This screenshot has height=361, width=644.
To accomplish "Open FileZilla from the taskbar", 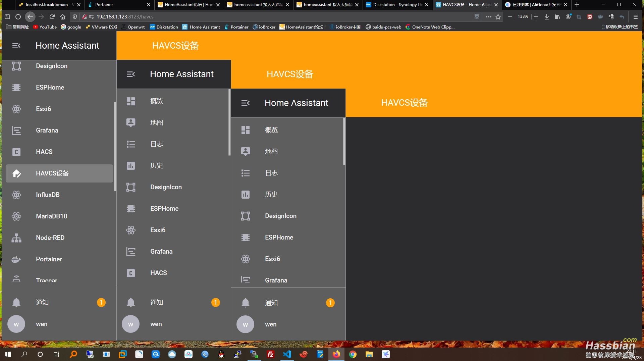I will click(x=271, y=354).
